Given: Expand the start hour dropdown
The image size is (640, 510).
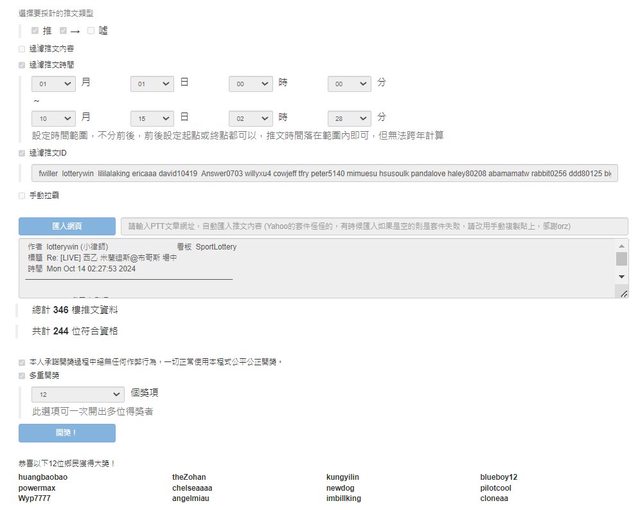Looking at the screenshot, I should (250, 85).
